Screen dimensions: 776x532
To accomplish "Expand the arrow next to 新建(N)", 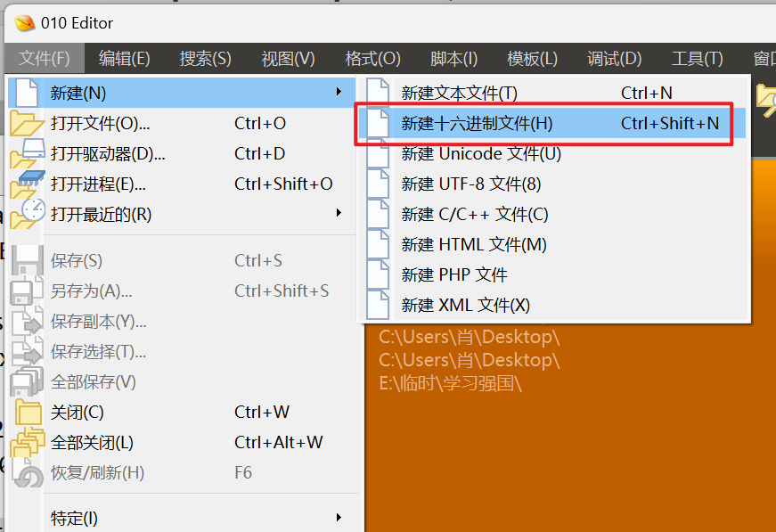I will (x=339, y=92).
